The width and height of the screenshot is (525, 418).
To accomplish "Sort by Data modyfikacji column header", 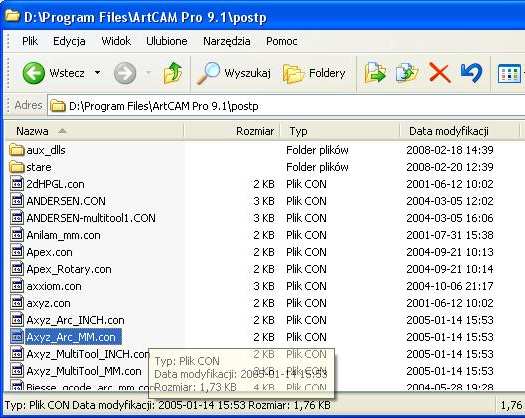I will 460,131.
